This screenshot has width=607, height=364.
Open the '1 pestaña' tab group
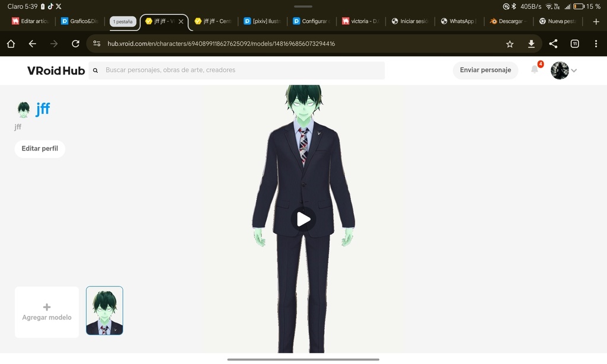click(123, 22)
